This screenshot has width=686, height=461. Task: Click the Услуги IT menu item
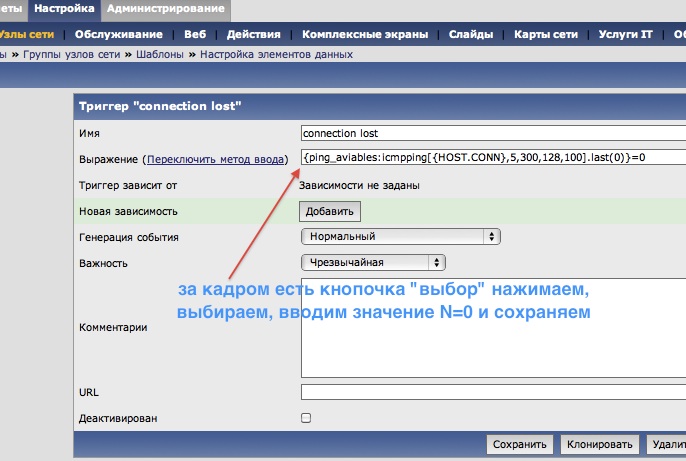coord(626,33)
